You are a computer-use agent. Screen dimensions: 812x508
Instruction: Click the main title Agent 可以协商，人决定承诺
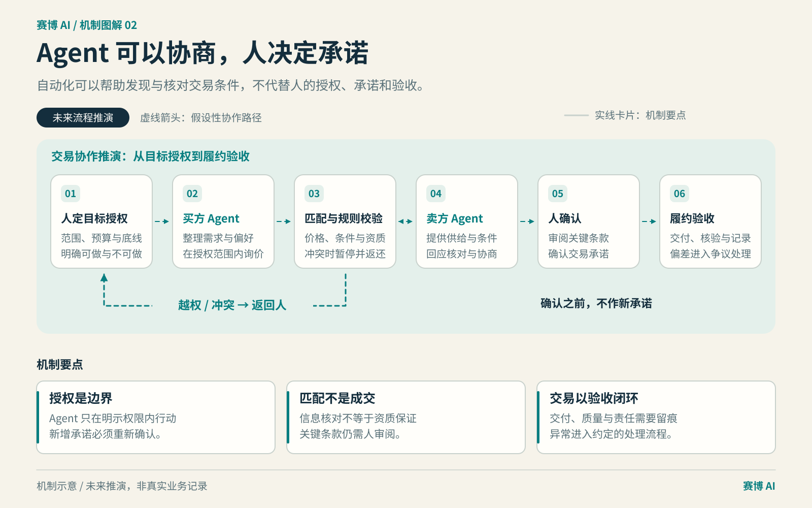(x=202, y=53)
